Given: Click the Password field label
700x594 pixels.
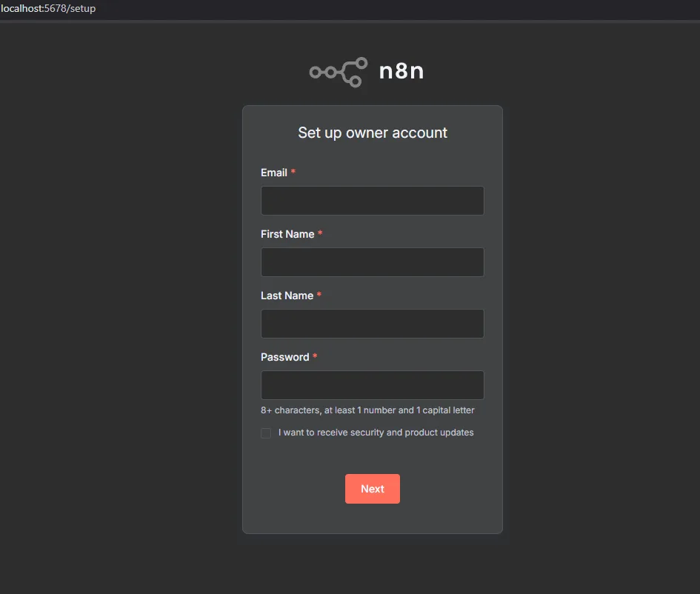Looking at the screenshot, I should (284, 357).
